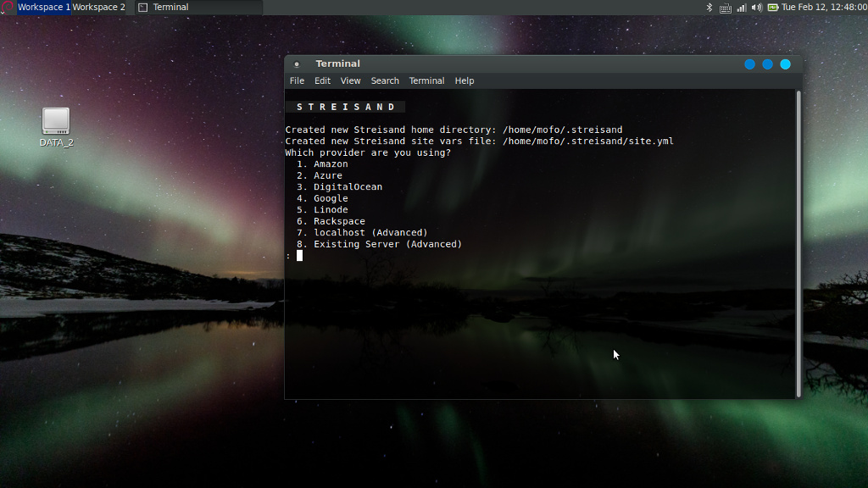868x488 pixels.
Task: Click the Terminal window title bar text
Action: click(337, 64)
